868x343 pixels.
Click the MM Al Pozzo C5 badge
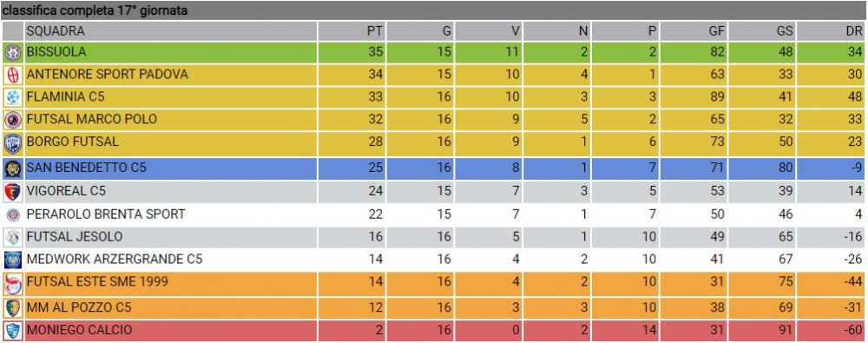pyautogui.click(x=12, y=307)
